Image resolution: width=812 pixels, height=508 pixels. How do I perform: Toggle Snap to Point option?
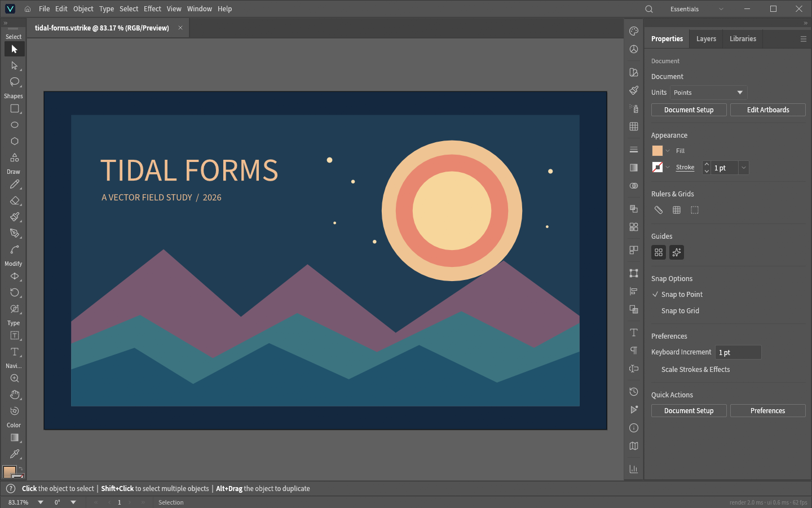[677, 295]
